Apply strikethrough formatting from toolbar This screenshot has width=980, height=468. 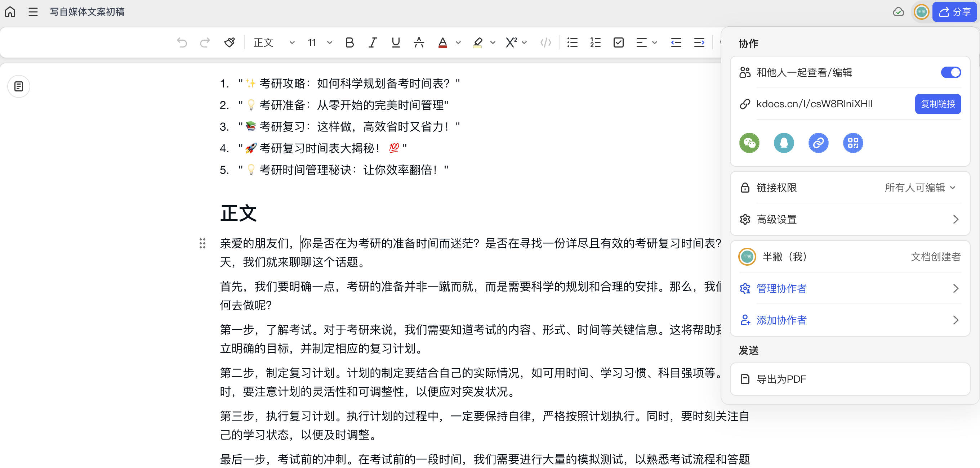(419, 42)
